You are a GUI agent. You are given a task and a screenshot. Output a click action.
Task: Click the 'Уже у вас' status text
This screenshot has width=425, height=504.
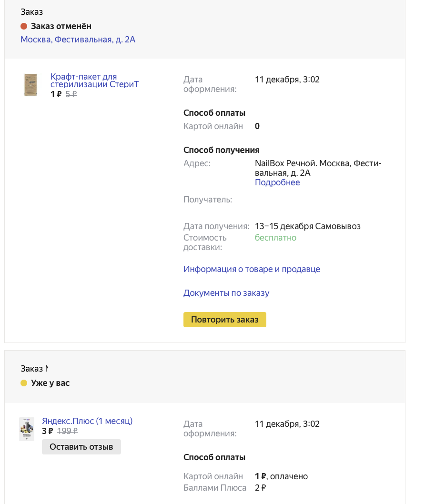tap(50, 383)
